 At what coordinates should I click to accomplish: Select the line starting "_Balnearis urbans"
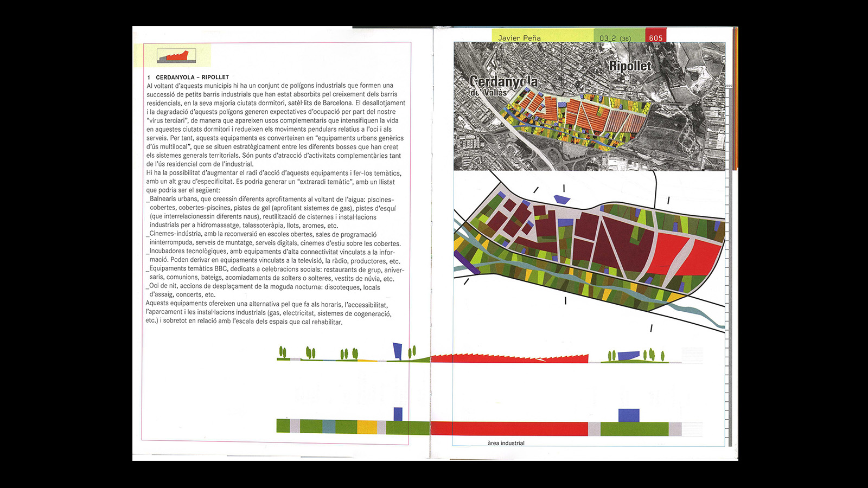pyautogui.click(x=270, y=199)
